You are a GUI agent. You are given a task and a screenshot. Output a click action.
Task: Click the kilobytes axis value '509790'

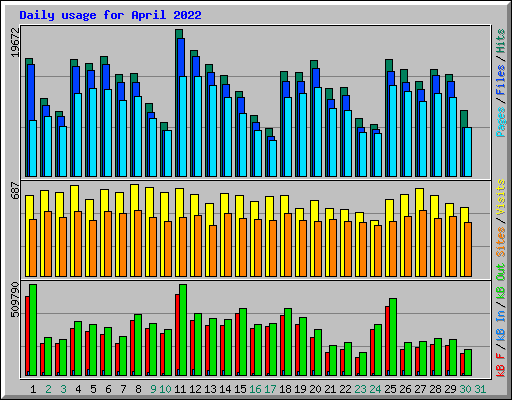pos(15,300)
